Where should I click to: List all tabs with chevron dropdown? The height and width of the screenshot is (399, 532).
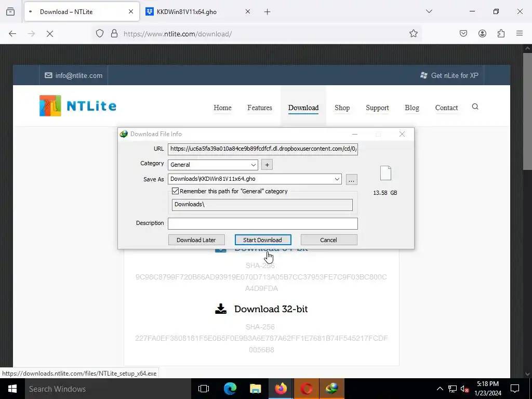pyautogui.click(x=429, y=11)
